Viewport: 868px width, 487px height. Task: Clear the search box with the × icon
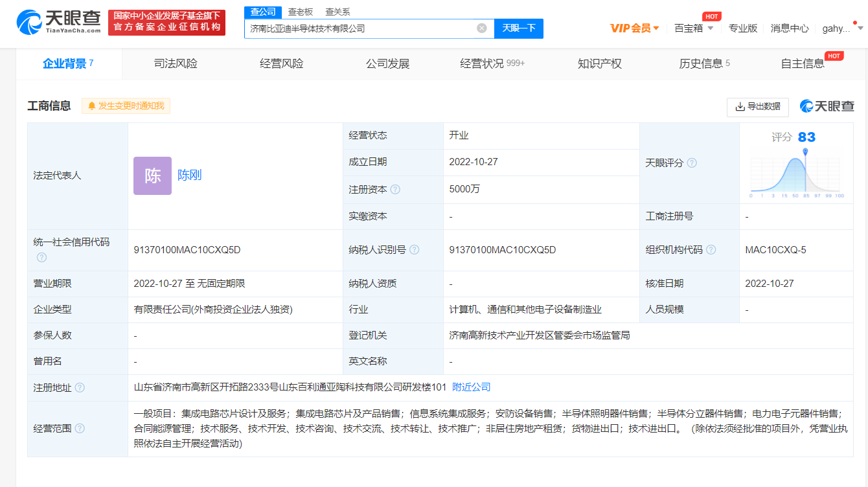pyautogui.click(x=481, y=28)
